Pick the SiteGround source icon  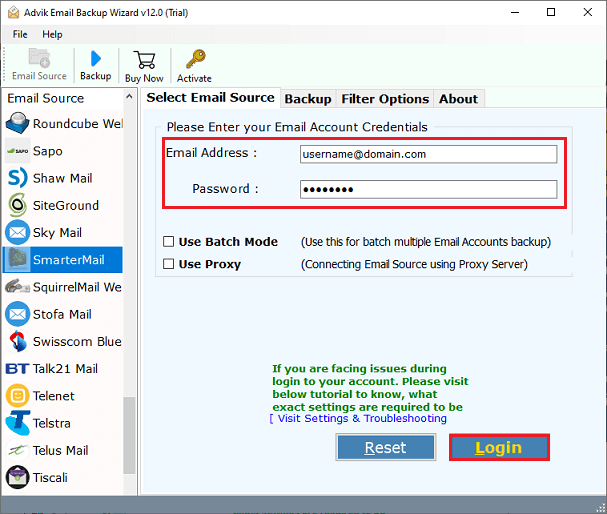click(17, 205)
